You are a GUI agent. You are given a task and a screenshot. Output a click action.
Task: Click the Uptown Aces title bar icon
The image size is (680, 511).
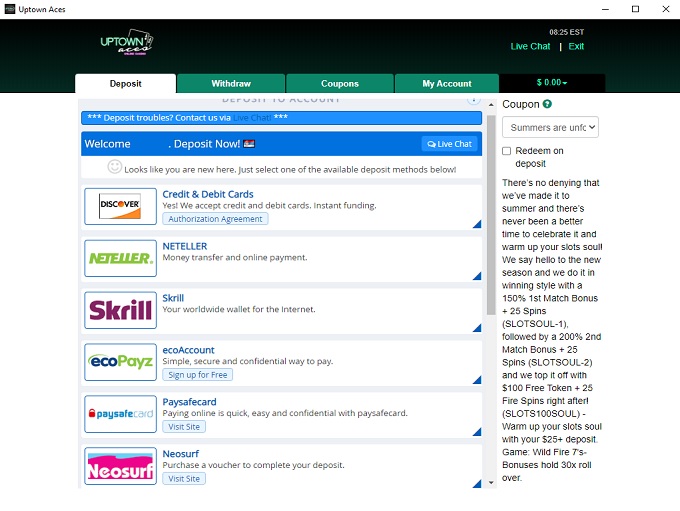pyautogui.click(x=10, y=9)
